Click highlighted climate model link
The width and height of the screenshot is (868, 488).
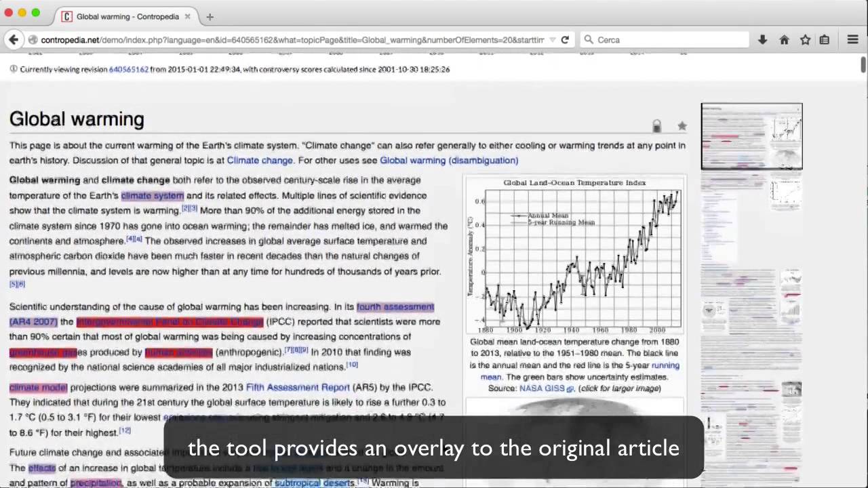pyautogui.click(x=38, y=388)
